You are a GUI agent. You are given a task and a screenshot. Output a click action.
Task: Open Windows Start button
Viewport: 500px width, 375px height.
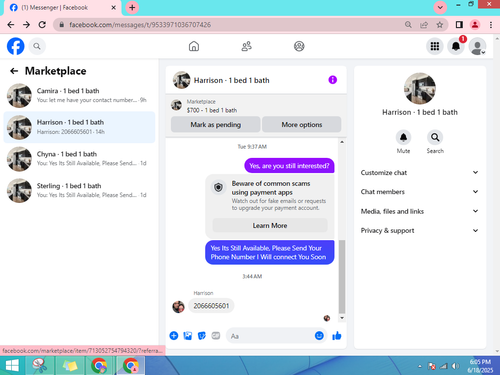coord(12,366)
